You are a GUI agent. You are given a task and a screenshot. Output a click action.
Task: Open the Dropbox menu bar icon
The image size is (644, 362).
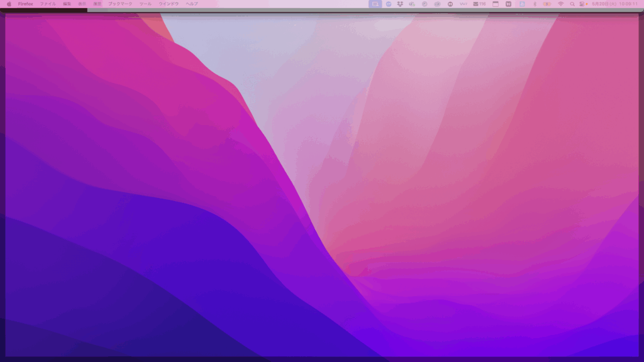(x=400, y=4)
